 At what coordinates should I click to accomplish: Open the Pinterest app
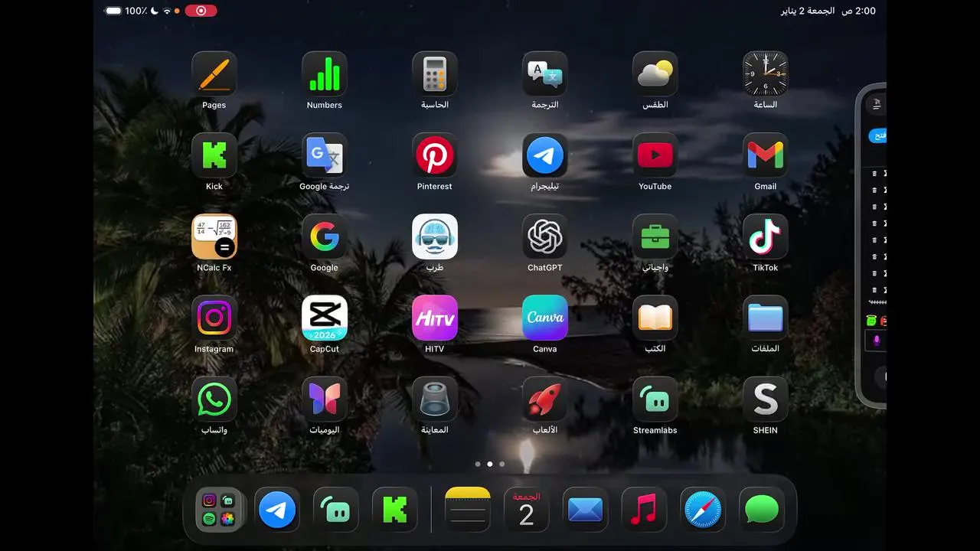point(435,155)
